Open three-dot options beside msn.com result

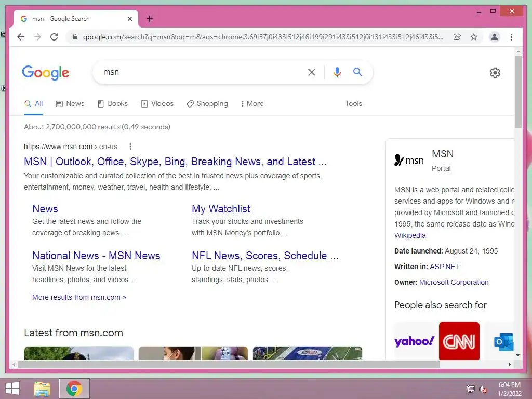[x=130, y=147]
